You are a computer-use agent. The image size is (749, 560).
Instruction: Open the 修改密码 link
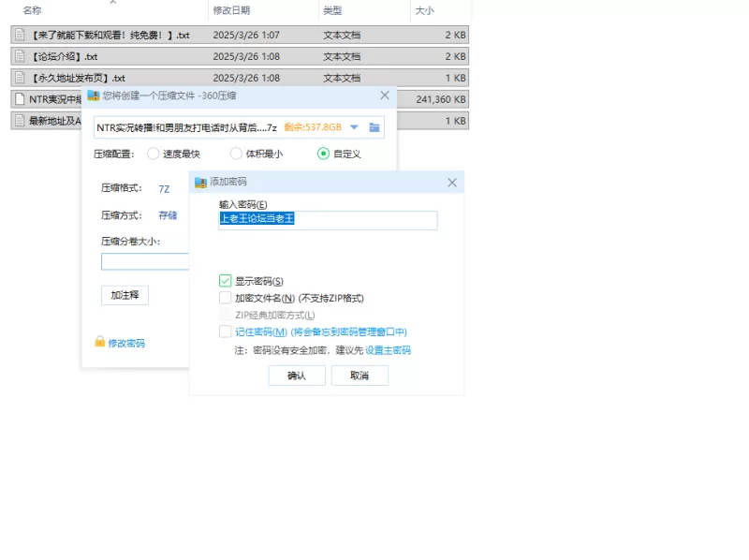click(x=126, y=343)
